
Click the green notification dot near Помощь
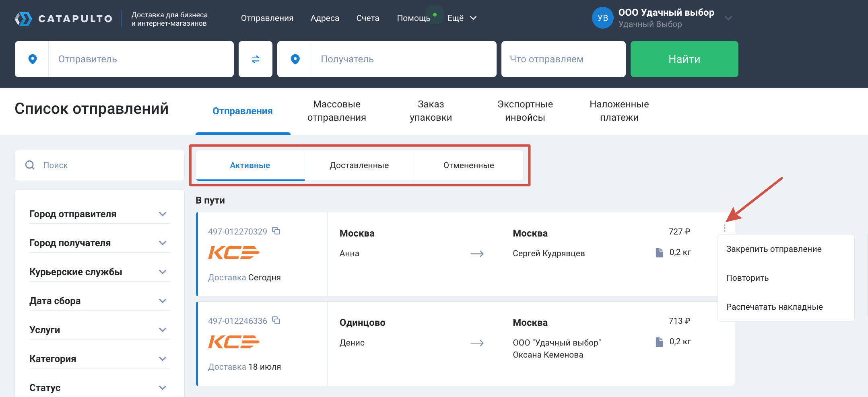[x=435, y=15]
